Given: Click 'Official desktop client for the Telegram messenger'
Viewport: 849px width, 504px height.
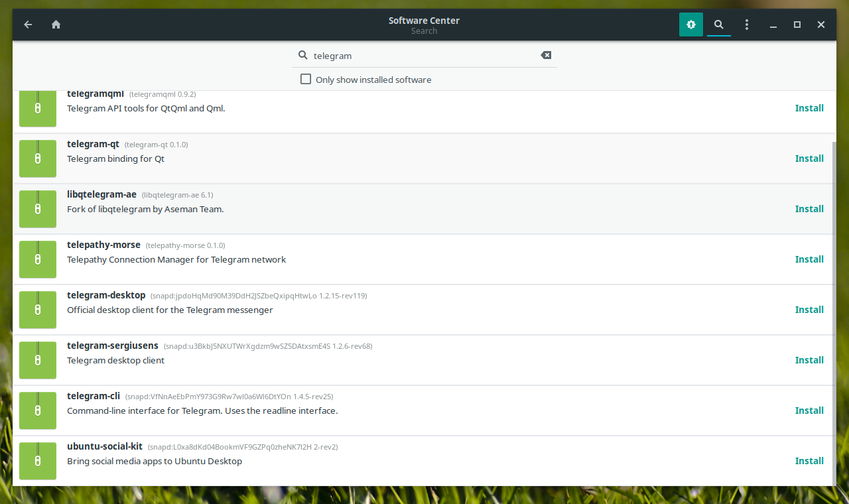Looking at the screenshot, I should click(x=170, y=310).
